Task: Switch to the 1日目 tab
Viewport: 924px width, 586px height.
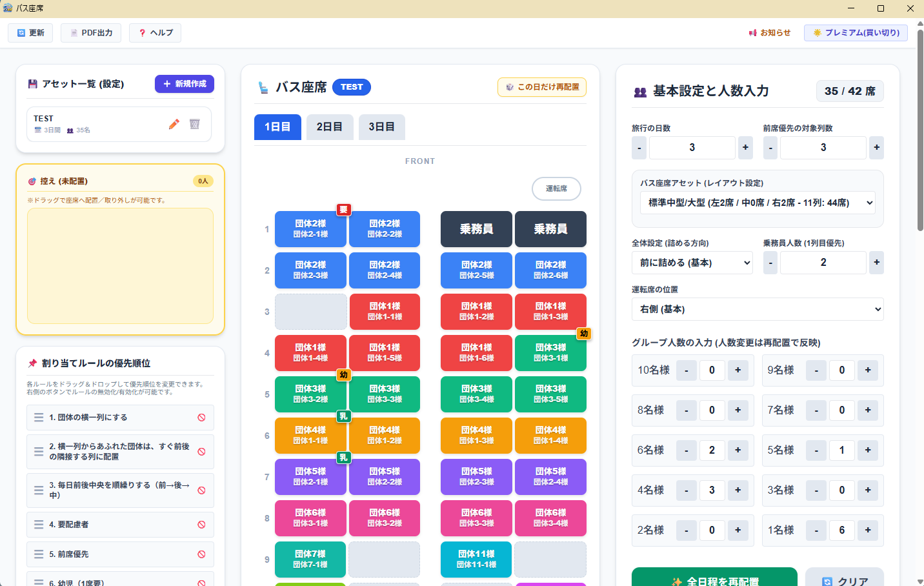Action: pos(277,127)
